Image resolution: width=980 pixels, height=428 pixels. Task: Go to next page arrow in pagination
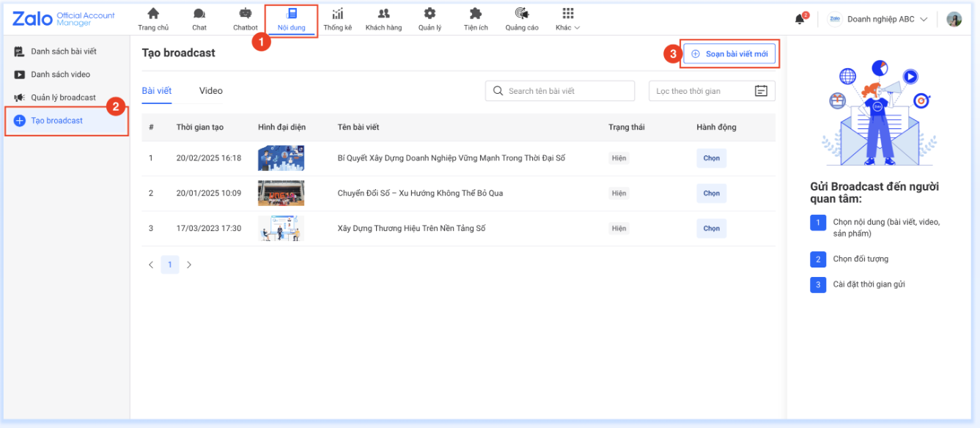pyautogui.click(x=189, y=265)
